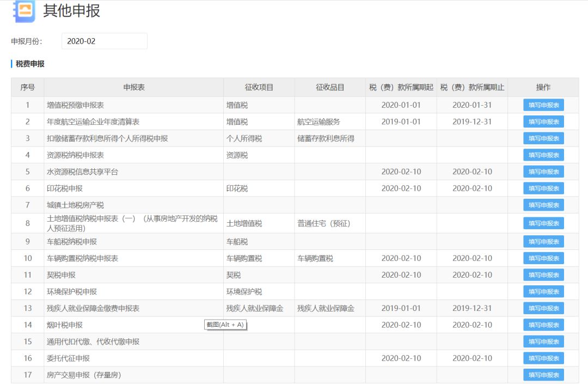The image size is (588, 391).
Task: Open 填写申报表 for 车辆购置税纳税申报表
Action: (543, 258)
